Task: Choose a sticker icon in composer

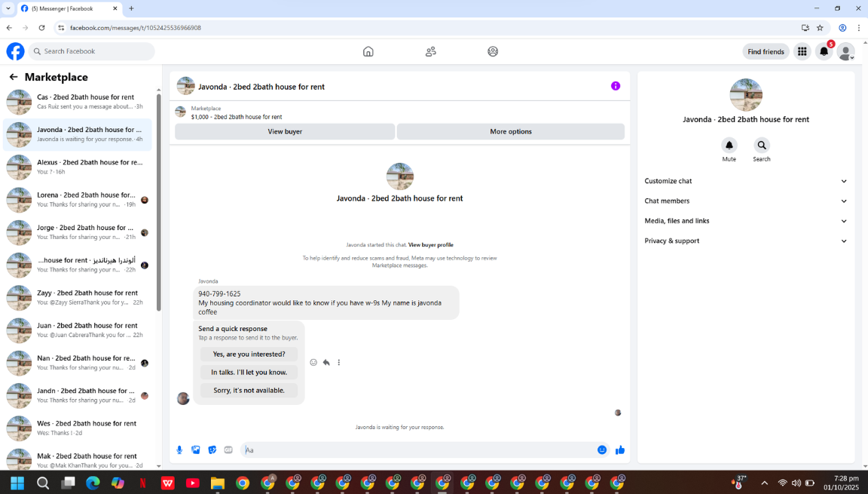Action: [212, 450]
